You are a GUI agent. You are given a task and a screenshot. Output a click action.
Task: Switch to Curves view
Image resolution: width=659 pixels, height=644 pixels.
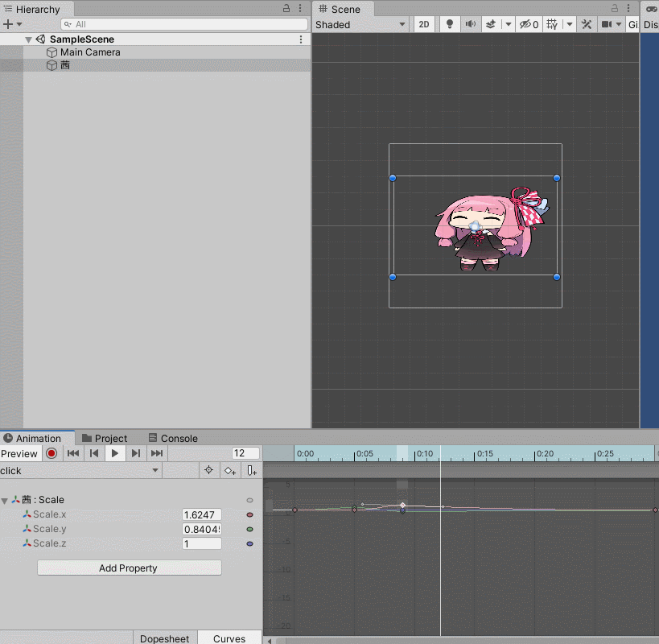point(229,638)
